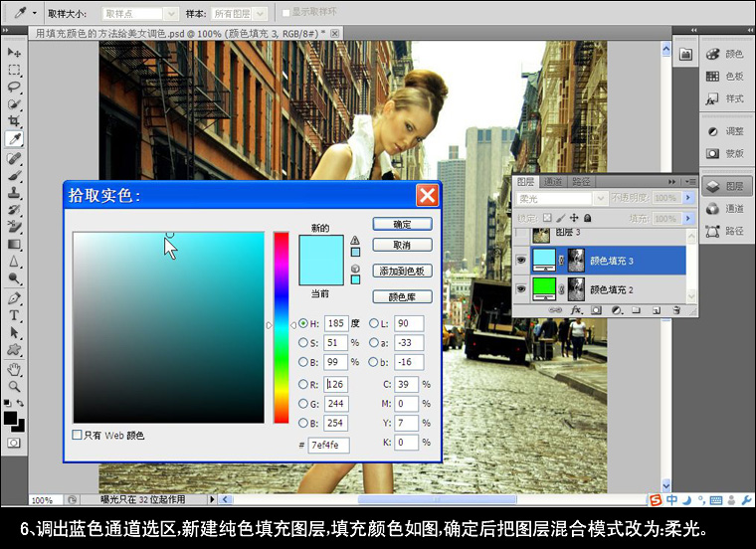Create new fill or adjustment layer
Viewport: 756px width, 549px height.
pyautogui.click(x=617, y=310)
